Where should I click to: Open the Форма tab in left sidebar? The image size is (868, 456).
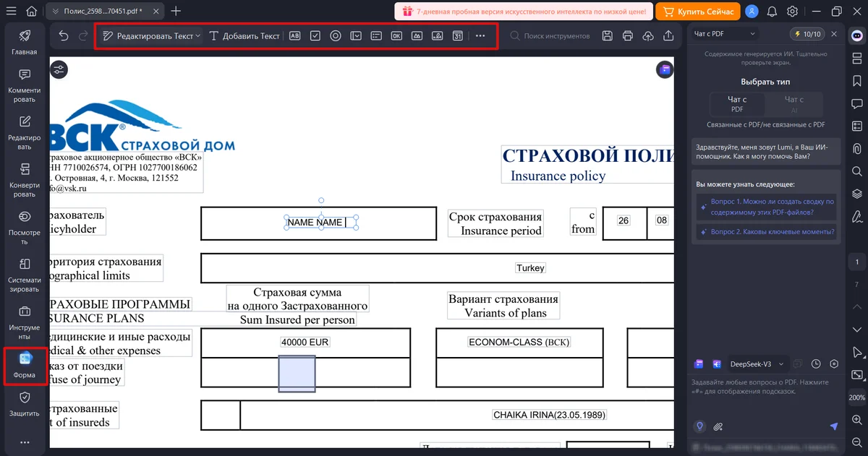(25, 366)
